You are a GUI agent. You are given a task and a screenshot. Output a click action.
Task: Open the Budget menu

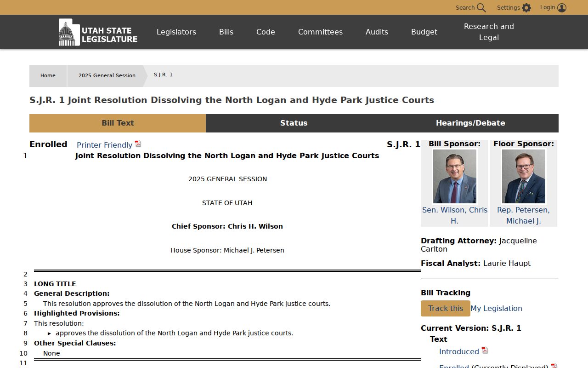424,32
